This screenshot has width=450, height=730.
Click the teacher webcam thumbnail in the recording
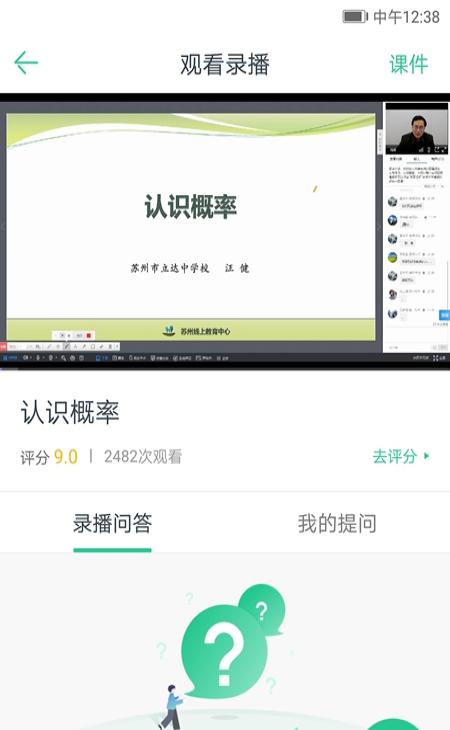tap(416, 131)
